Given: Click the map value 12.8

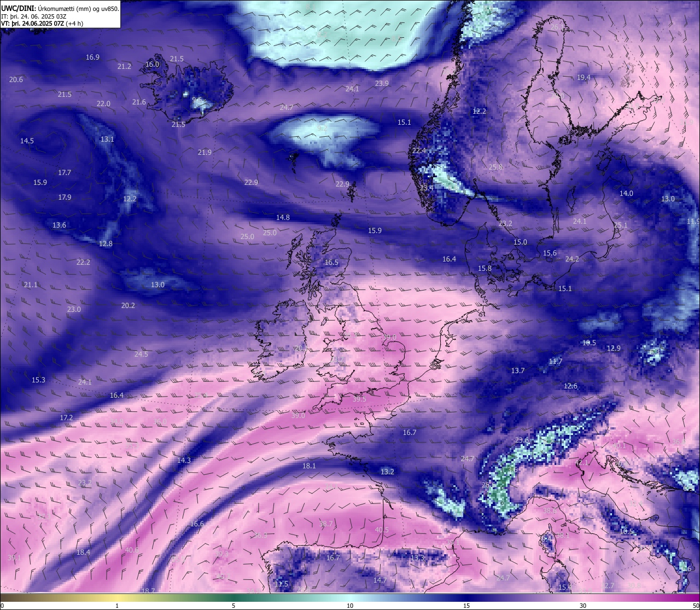Looking at the screenshot, I should click(106, 244).
